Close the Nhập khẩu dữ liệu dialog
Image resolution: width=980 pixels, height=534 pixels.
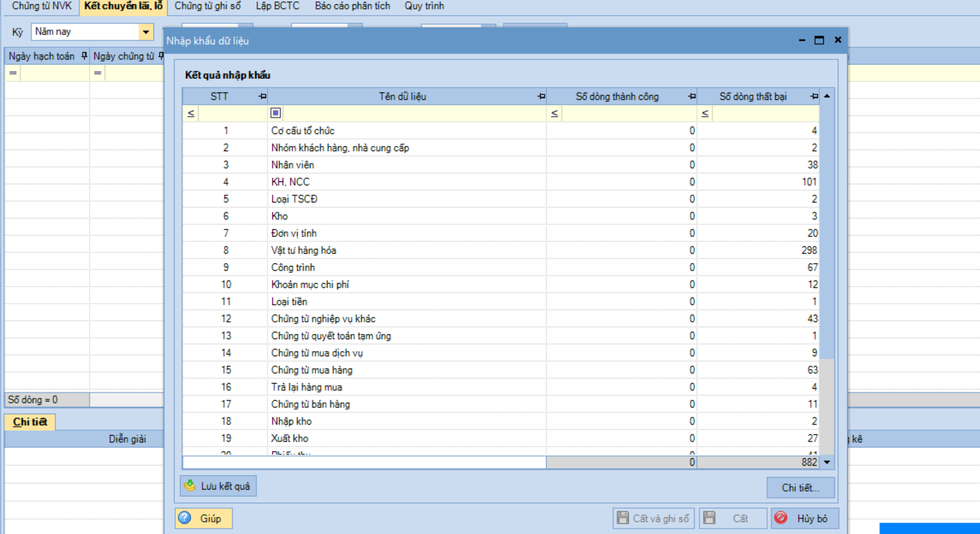coord(838,40)
